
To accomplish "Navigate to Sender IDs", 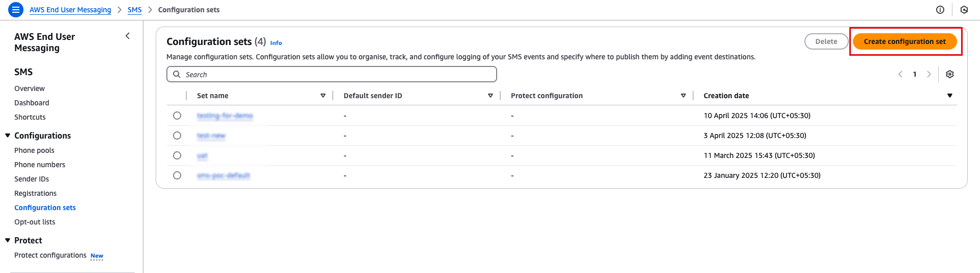I will coord(32,179).
